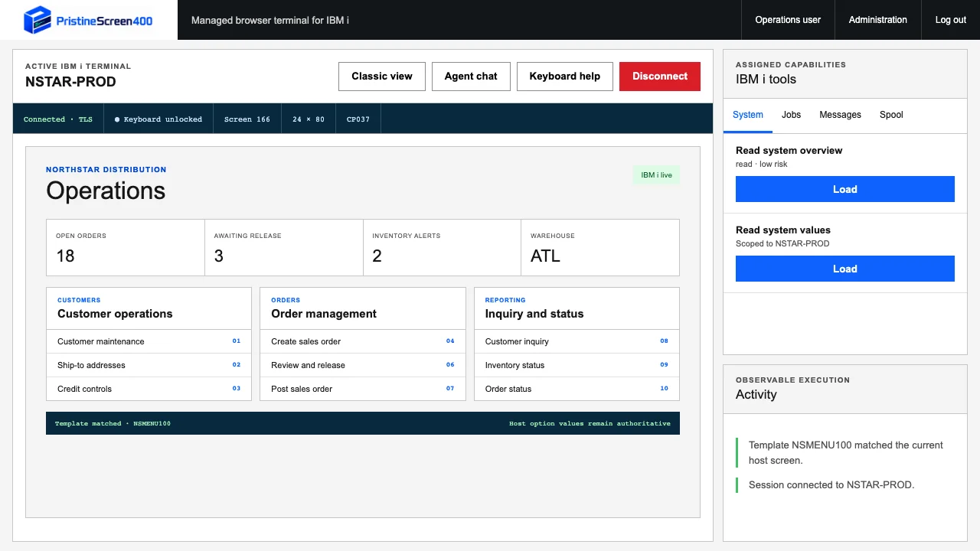This screenshot has width=980, height=551.
Task: Click the Scoped to NSTAR-PROD note
Action: [782, 243]
